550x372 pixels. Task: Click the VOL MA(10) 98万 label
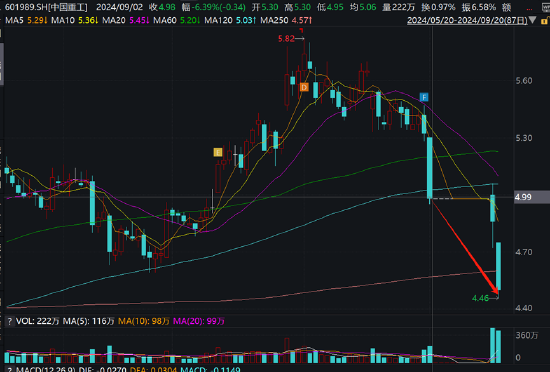tap(144, 321)
